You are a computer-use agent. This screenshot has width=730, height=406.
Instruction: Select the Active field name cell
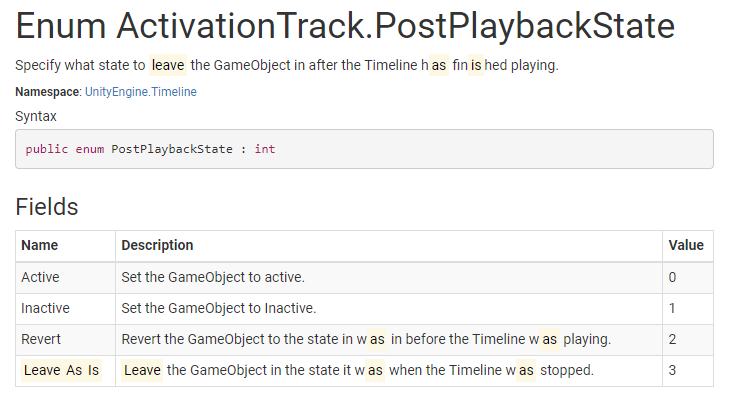point(40,277)
